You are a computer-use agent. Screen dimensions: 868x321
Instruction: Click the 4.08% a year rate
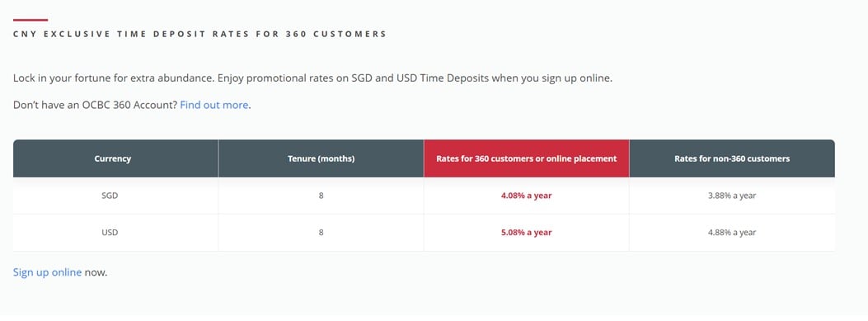point(527,196)
